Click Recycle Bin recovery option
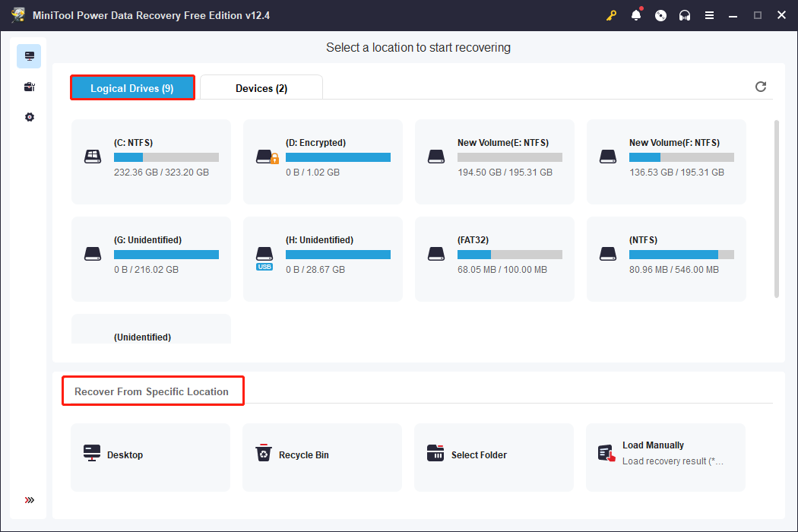Image resolution: width=798 pixels, height=532 pixels. coord(322,456)
